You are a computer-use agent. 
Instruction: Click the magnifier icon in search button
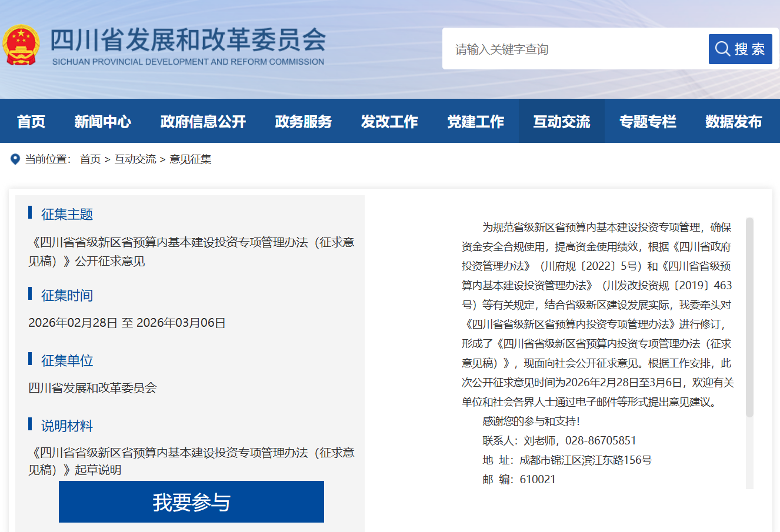(x=722, y=49)
